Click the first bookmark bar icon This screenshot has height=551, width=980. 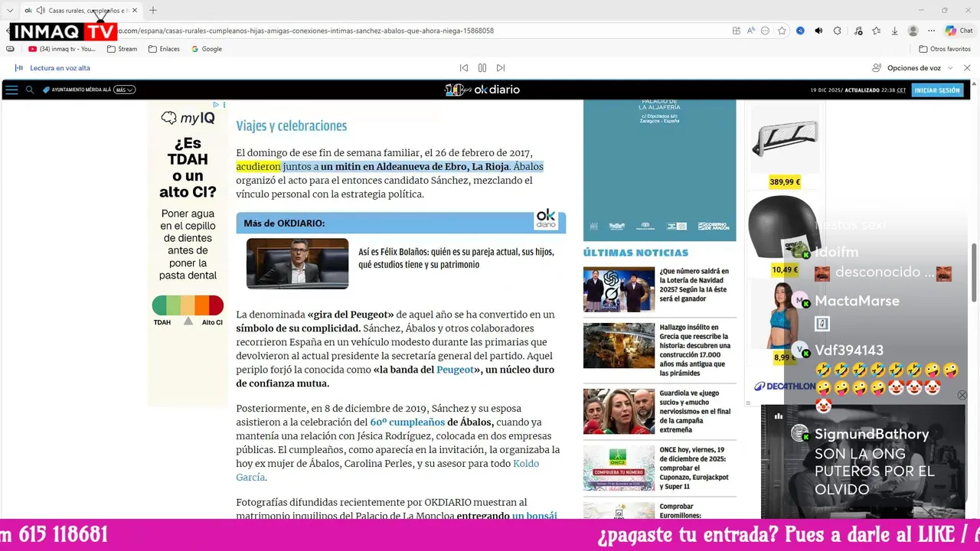click(10, 49)
